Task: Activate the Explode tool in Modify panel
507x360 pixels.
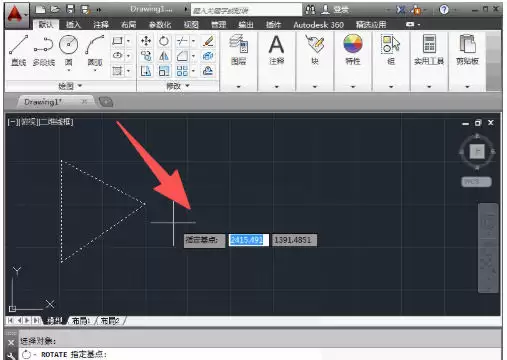Action: click(x=208, y=56)
